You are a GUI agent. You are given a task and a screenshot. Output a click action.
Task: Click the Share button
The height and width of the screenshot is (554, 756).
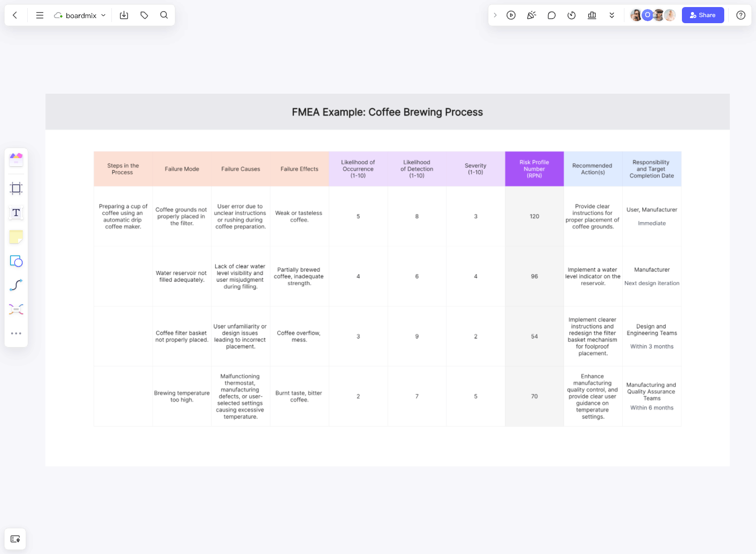pos(703,15)
